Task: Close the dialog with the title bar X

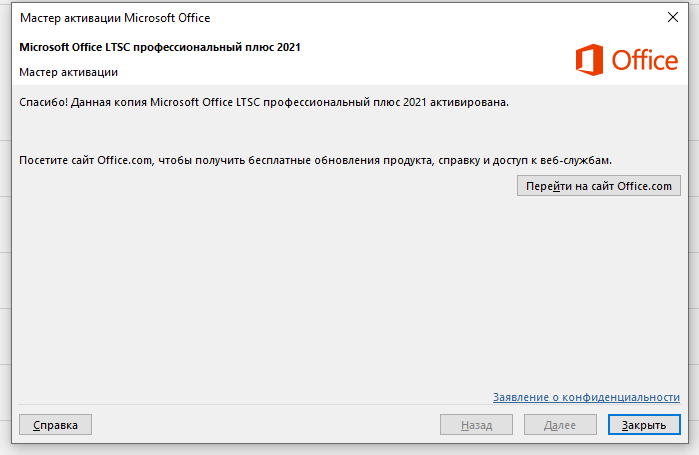Action: pyautogui.click(x=670, y=18)
